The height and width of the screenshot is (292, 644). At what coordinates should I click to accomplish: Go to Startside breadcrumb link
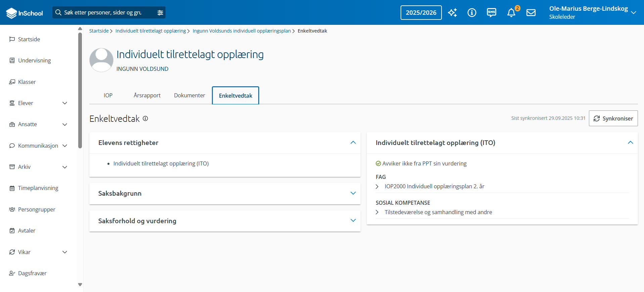click(99, 31)
